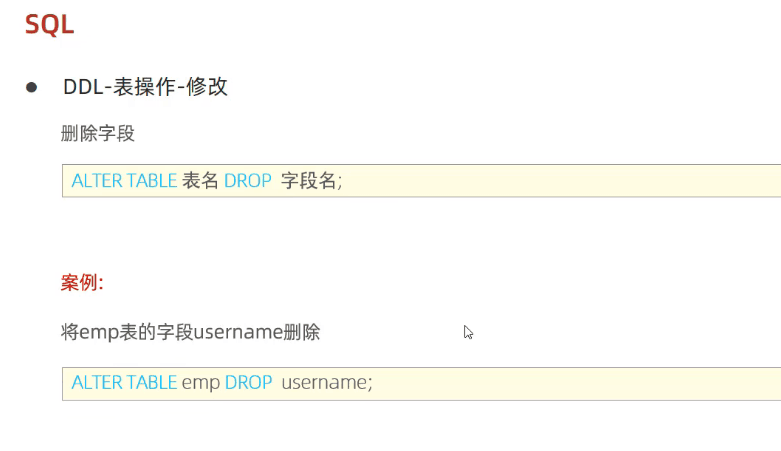
Task: Click the 删除字段 subtitle
Action: point(98,134)
